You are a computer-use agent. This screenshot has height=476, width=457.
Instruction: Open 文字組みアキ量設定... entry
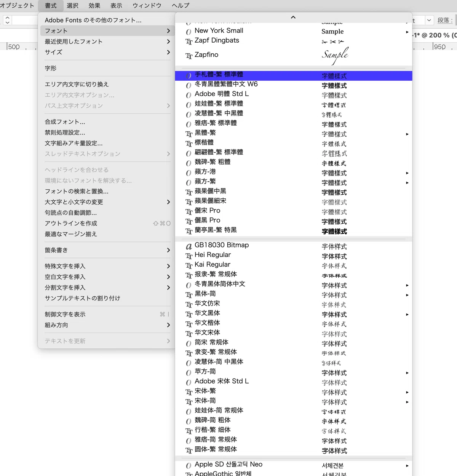pyautogui.click(x=107, y=143)
